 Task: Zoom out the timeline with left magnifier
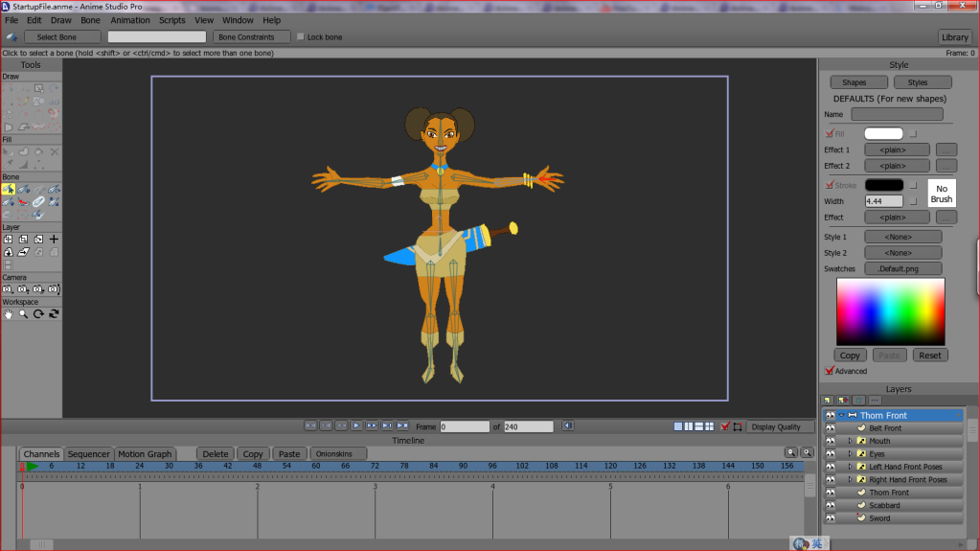click(791, 452)
